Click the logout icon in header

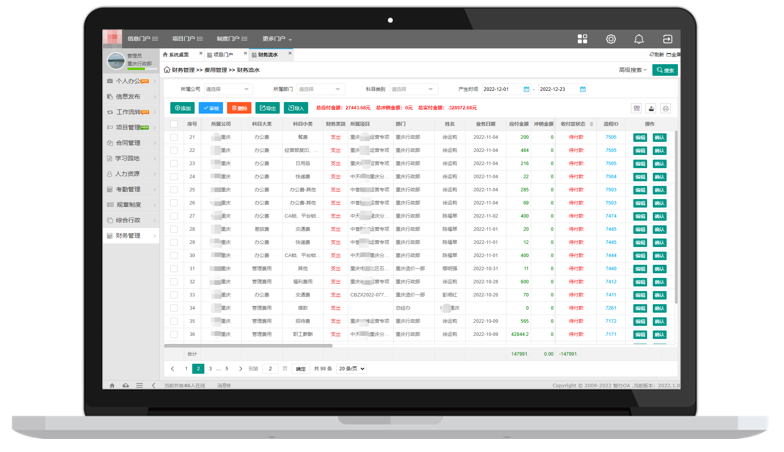667,39
